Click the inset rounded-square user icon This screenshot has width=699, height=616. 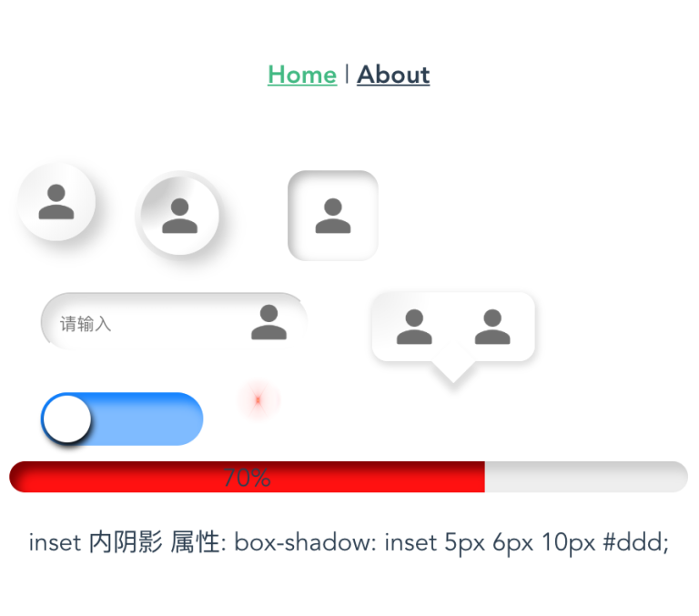tap(333, 216)
